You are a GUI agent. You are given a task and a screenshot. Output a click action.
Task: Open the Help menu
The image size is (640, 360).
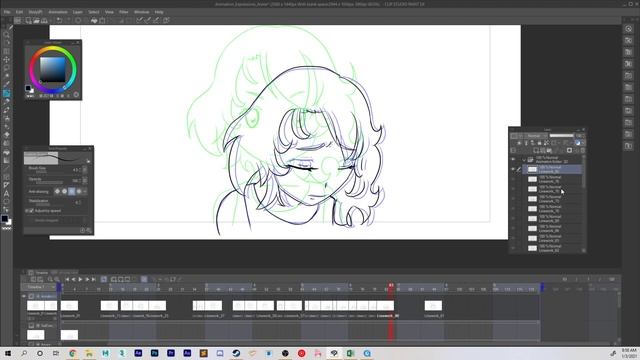(159, 12)
